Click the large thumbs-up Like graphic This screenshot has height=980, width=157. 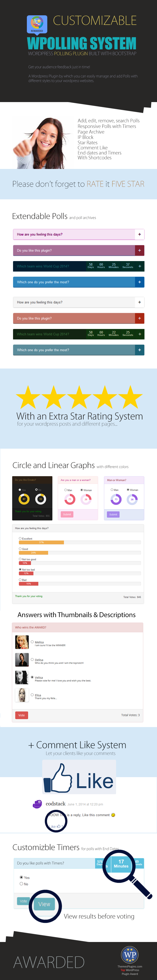click(x=79, y=778)
